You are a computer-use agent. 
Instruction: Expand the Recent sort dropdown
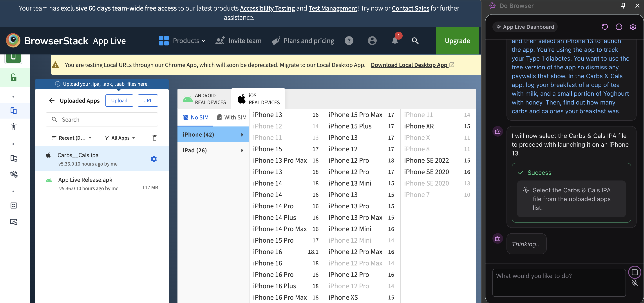point(72,138)
